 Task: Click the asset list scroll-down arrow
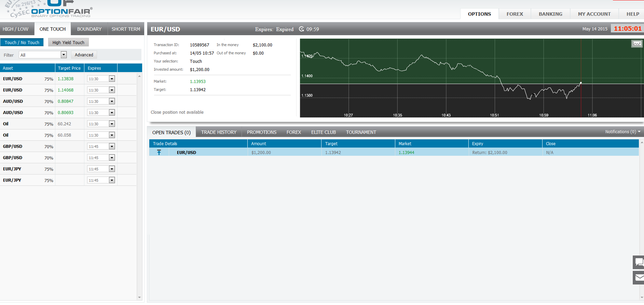(139, 297)
